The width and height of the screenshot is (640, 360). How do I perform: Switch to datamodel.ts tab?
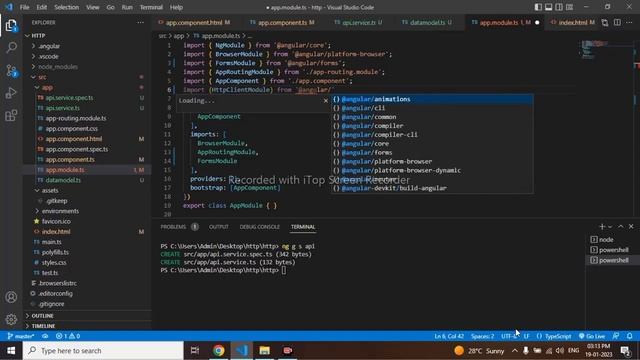427,22
